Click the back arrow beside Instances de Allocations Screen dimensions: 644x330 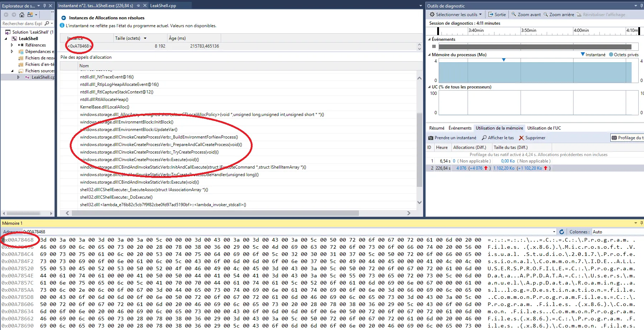64,18
